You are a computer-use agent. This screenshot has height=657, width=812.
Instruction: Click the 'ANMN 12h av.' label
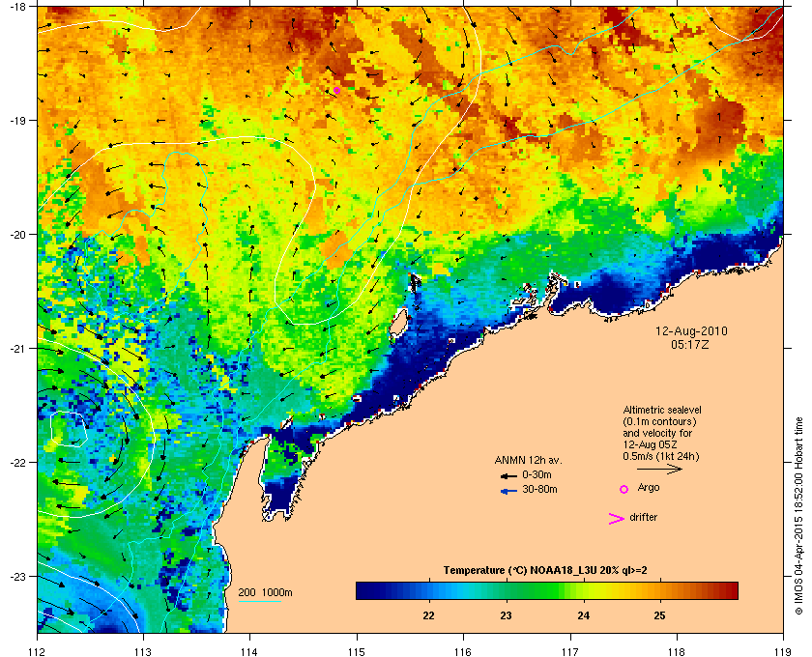click(x=528, y=460)
